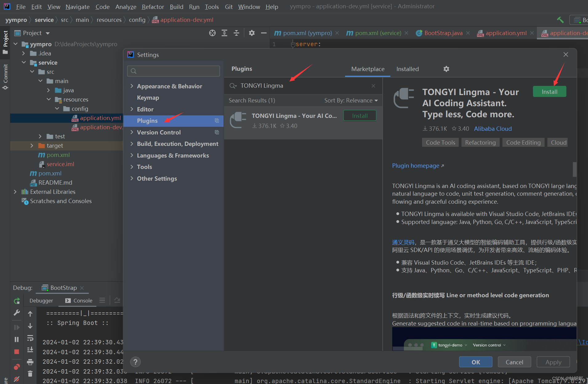Viewport: 588px width, 384px height.
Task: Click the Refactoring tag
Action: coord(480,142)
